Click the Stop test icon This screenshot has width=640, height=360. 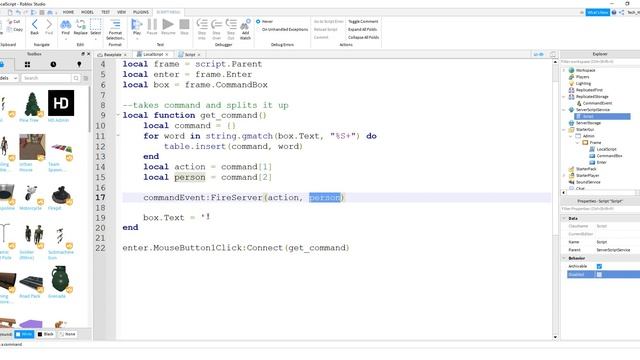(x=184, y=24)
